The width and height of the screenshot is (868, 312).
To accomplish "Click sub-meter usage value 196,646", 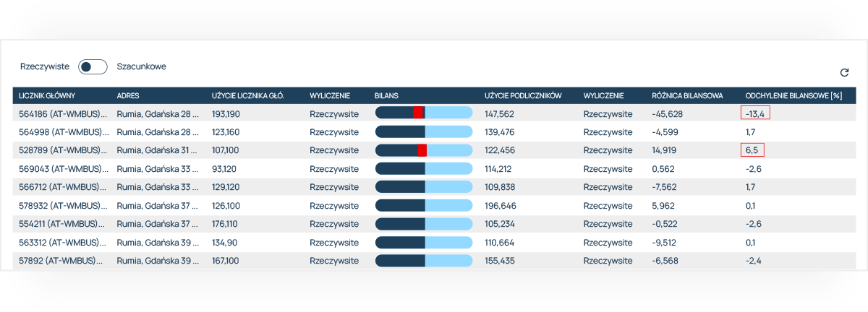I will click(x=499, y=206).
